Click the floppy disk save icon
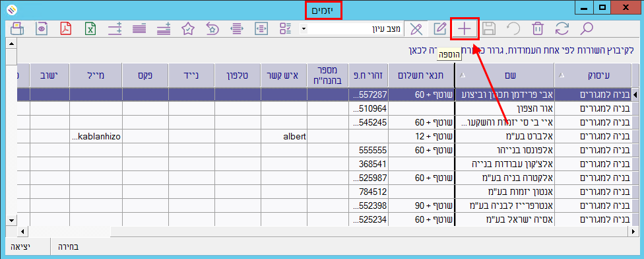The width and height of the screenshot is (644, 259). [x=489, y=29]
